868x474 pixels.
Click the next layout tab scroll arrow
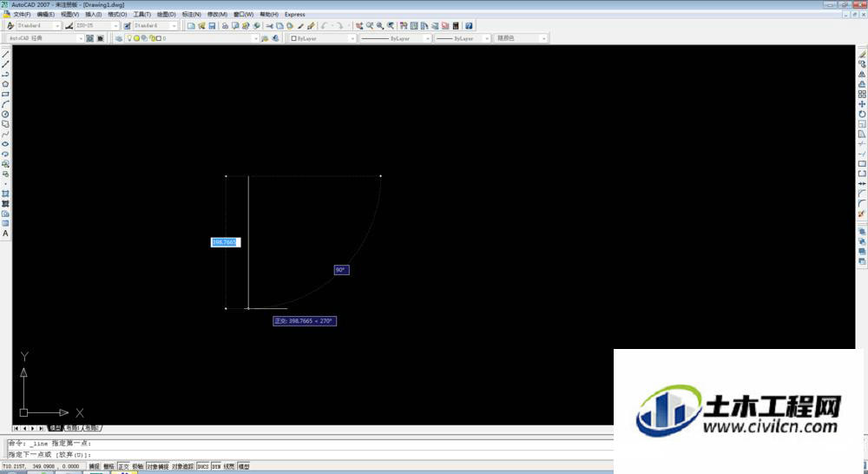point(33,428)
